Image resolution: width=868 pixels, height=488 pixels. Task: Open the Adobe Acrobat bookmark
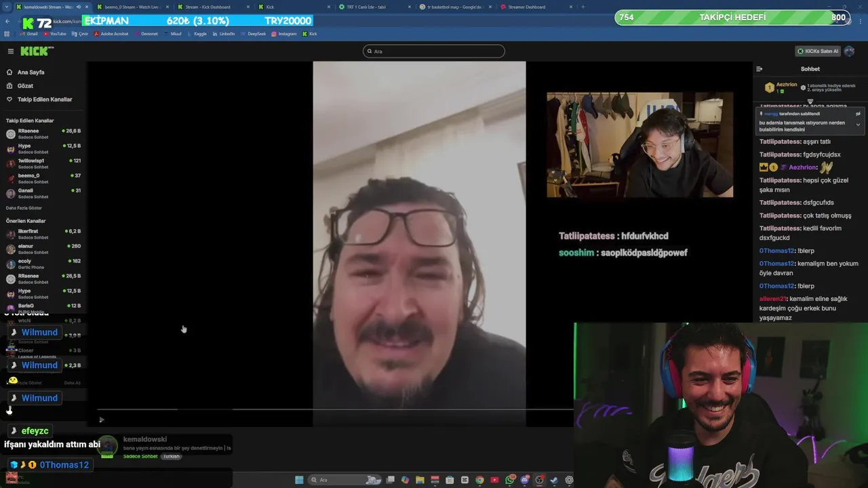111,34
